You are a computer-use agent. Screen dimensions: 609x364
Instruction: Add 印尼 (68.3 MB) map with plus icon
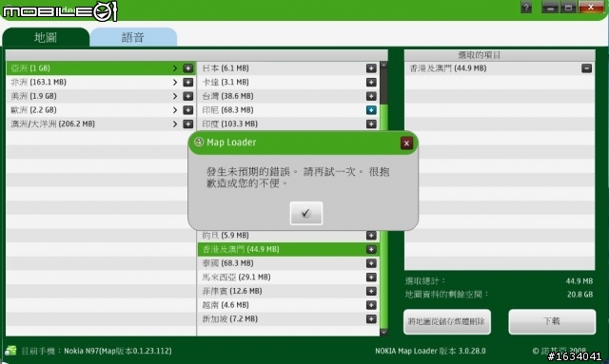tap(371, 110)
